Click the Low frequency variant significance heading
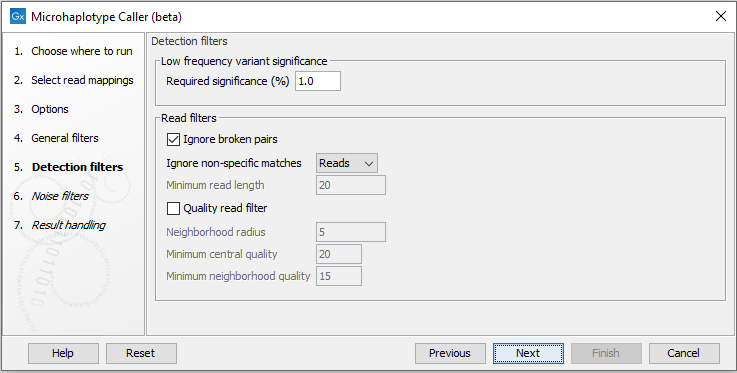The width and height of the screenshot is (737, 373). click(244, 61)
